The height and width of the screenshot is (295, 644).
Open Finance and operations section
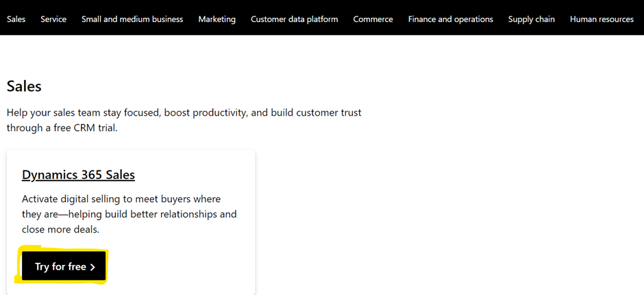pyautogui.click(x=451, y=19)
